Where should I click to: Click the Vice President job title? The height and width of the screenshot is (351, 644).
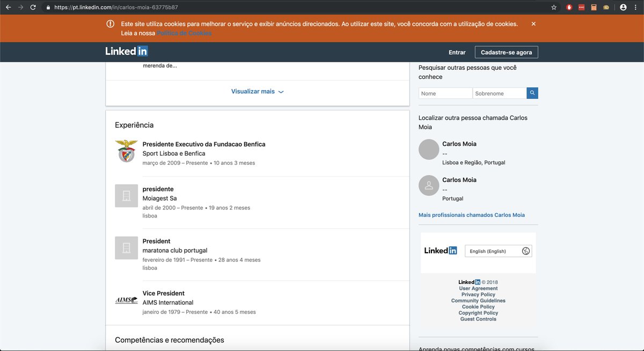[164, 294]
